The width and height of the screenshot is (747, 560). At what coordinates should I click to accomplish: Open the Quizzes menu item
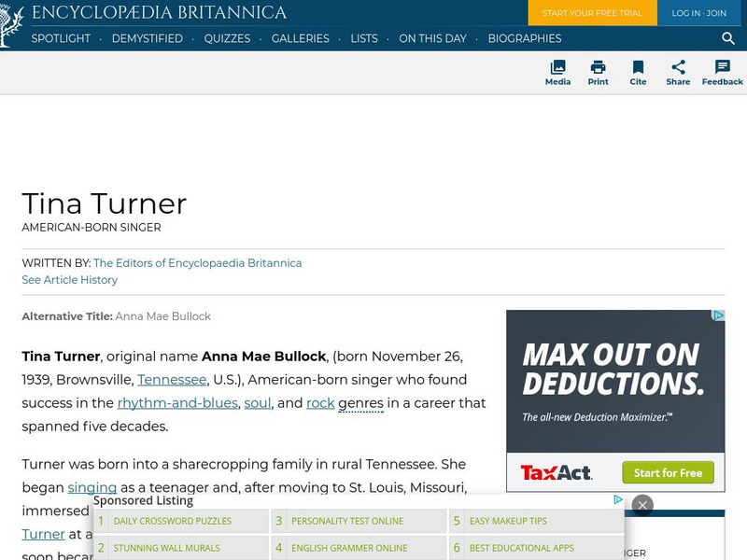tap(226, 39)
